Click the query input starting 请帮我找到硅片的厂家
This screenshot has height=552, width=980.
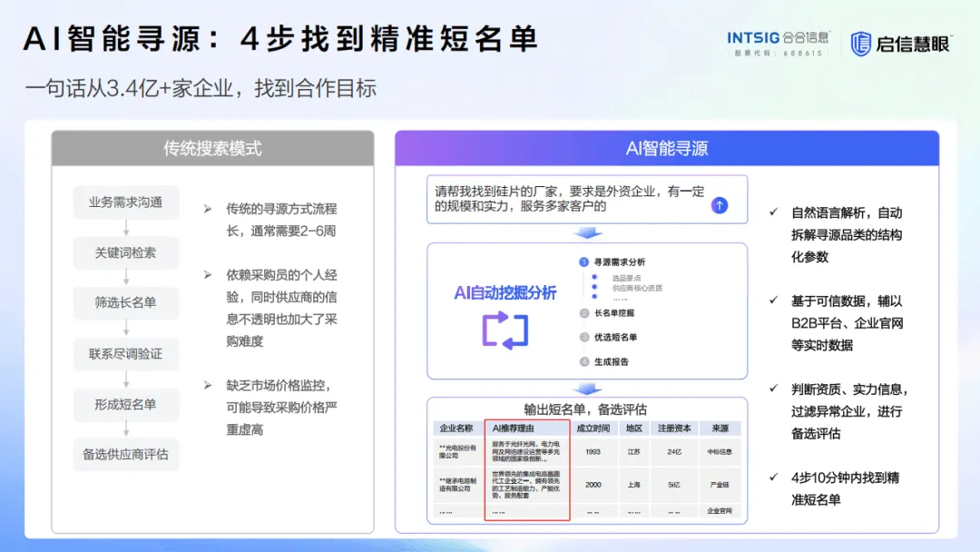click(x=587, y=200)
